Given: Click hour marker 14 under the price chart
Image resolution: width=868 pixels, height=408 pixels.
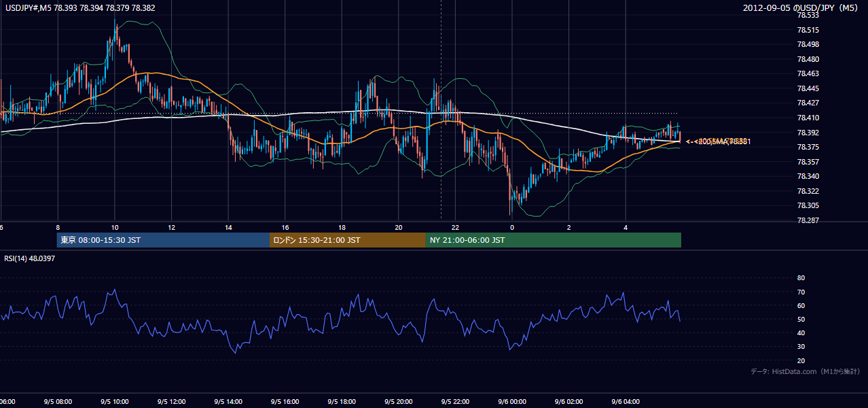Looking at the screenshot, I should (228, 228).
